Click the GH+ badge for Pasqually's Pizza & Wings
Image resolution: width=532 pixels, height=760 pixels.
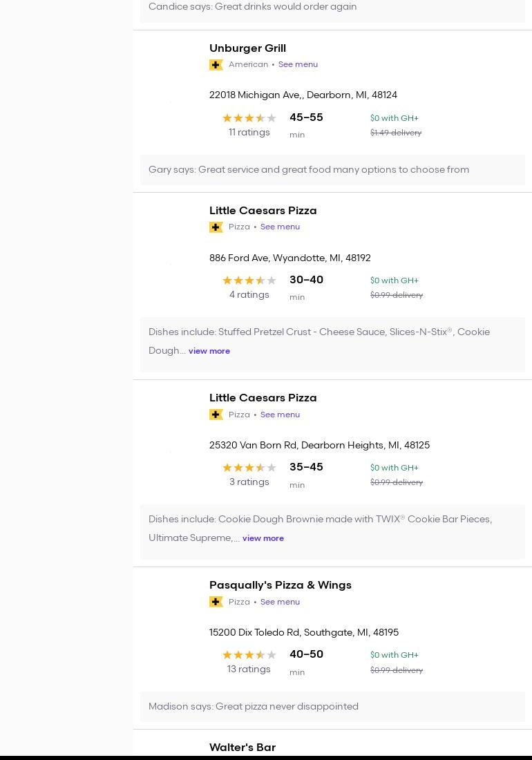tap(216, 602)
